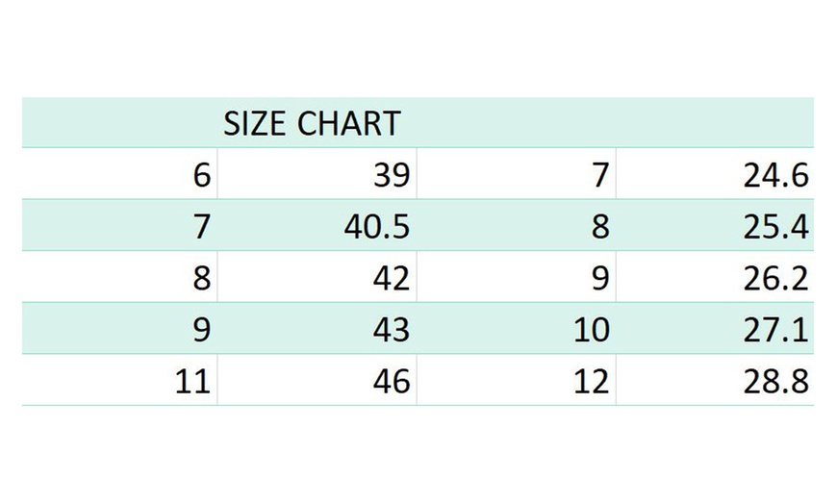The width and height of the screenshot is (837, 504).
Task: Select the cell showing 42
Action: pos(391,279)
